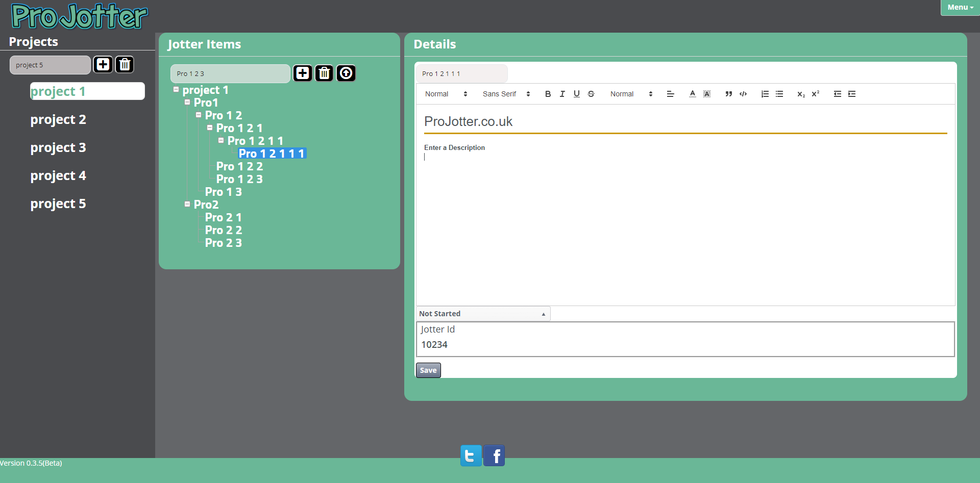Open the heading style Normal dropdown
Screen dimensions: 980x483
click(446, 94)
